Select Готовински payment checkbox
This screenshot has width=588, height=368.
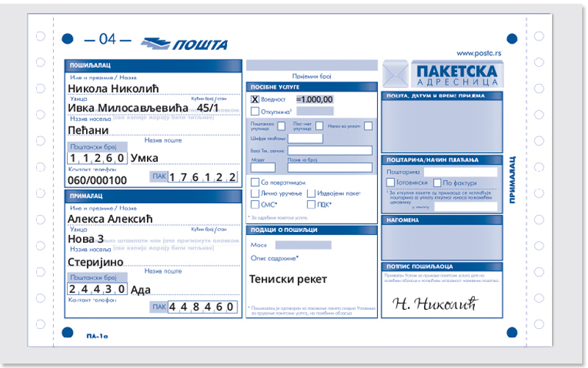pyautogui.click(x=390, y=183)
